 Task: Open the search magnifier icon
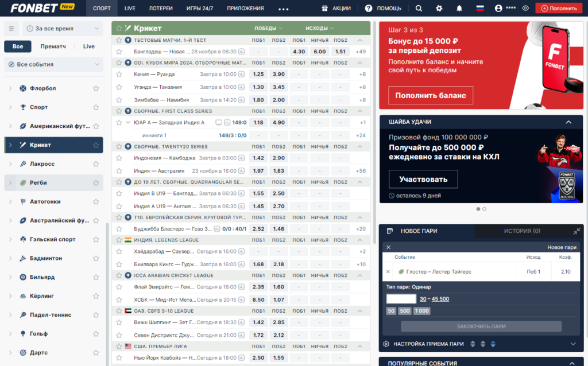419,8
